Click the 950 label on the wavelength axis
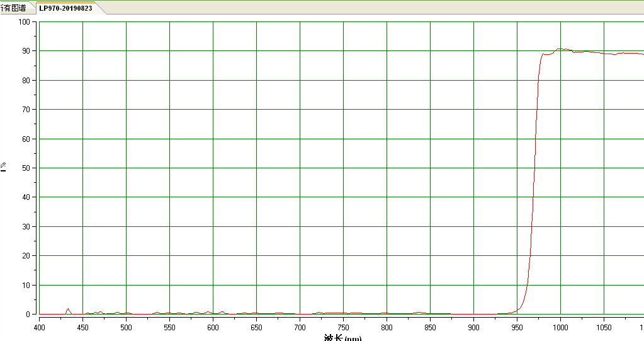Screen dimensions: 644x341 coord(517,327)
